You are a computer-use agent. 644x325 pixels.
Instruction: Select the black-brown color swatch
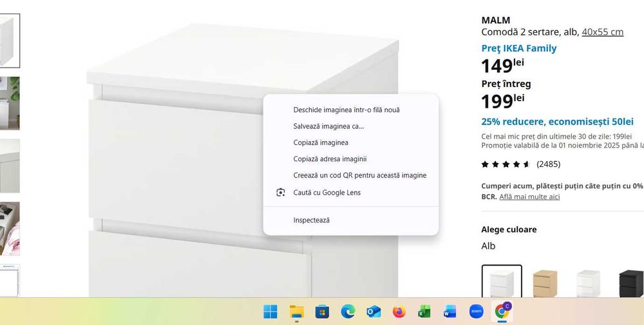click(630, 283)
